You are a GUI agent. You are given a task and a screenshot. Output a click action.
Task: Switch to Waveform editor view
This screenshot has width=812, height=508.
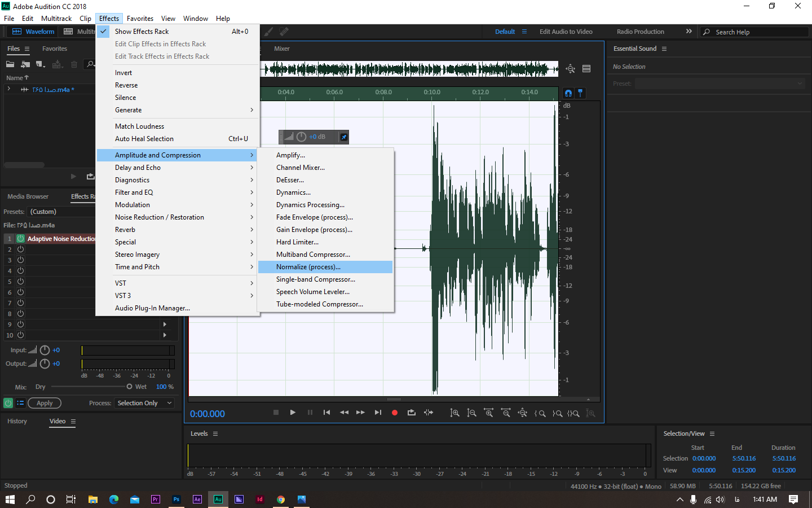click(33, 32)
